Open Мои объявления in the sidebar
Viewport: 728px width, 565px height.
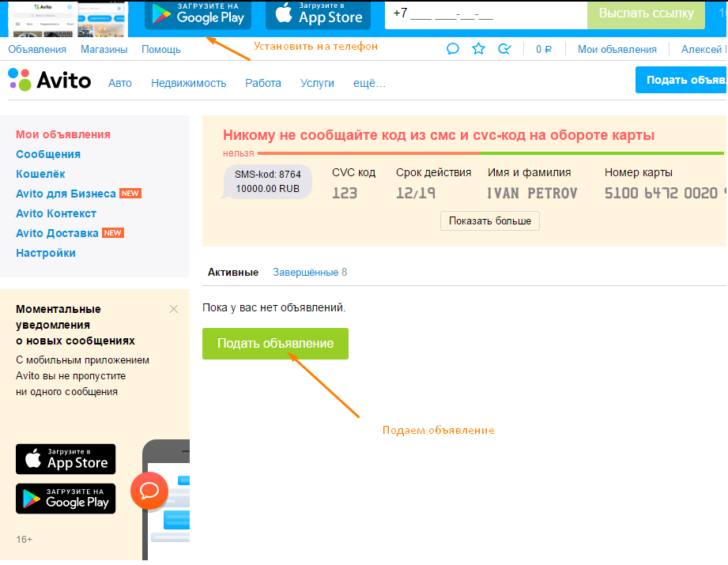[x=63, y=134]
